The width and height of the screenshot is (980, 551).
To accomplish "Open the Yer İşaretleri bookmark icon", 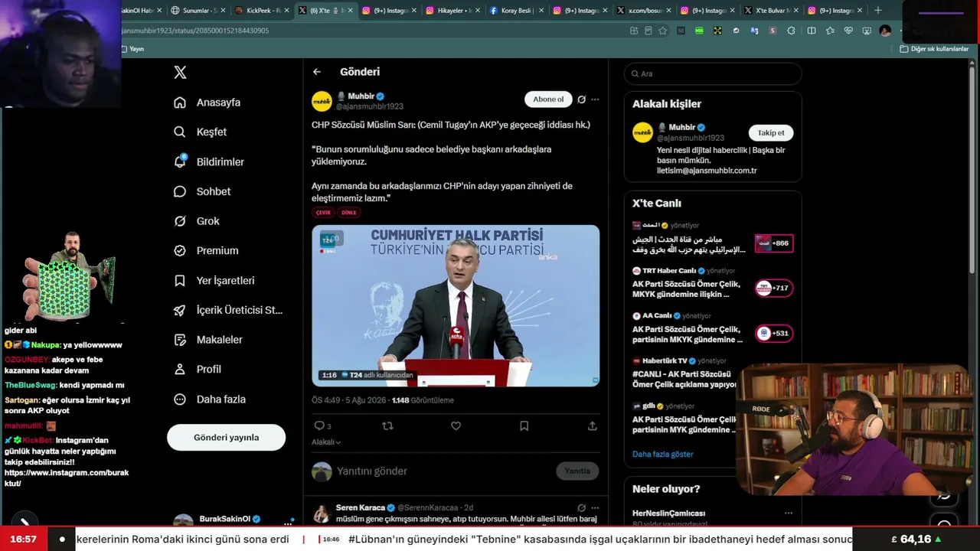I will point(180,281).
